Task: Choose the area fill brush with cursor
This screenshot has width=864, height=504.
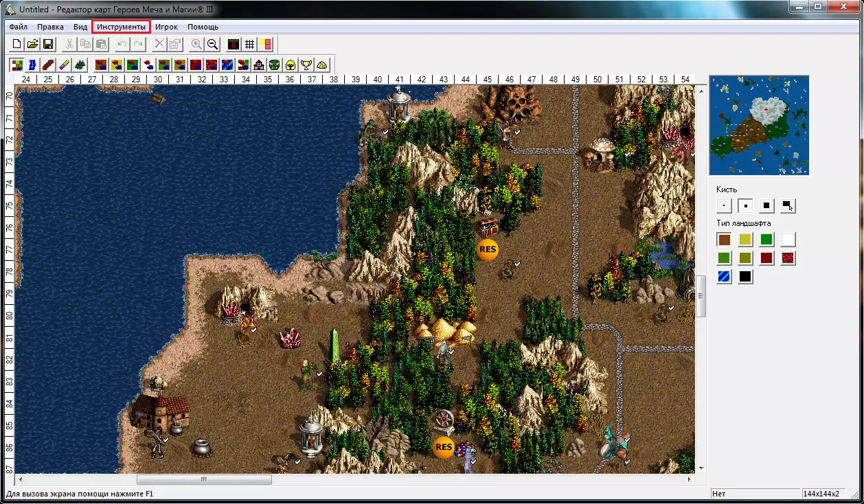Action: coord(788,205)
